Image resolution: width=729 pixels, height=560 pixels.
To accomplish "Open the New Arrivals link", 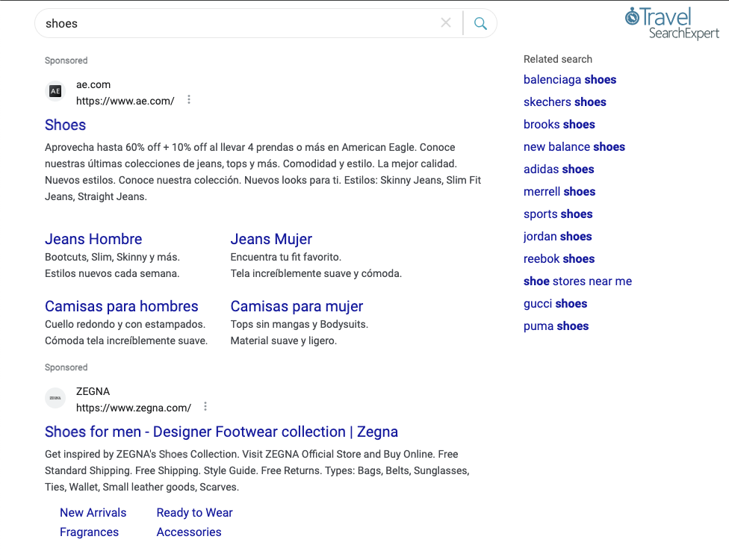I will [x=93, y=513].
